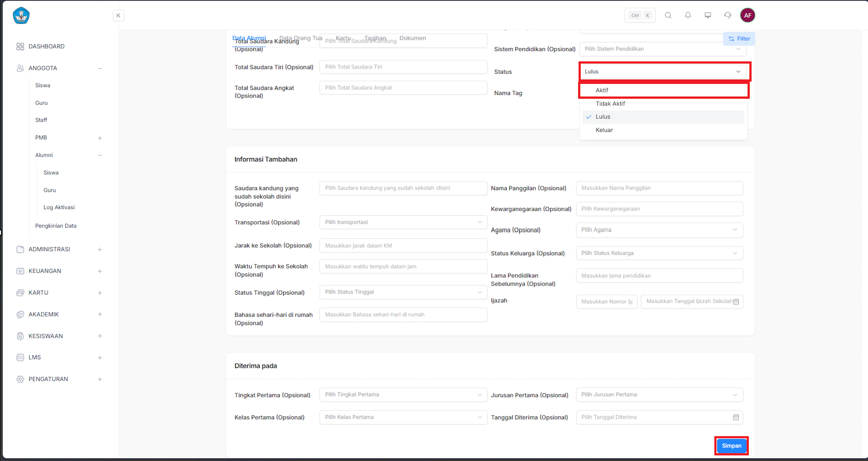This screenshot has height=461, width=868.
Task: Collapse the sidebar with the arrow button
Action: point(118,16)
